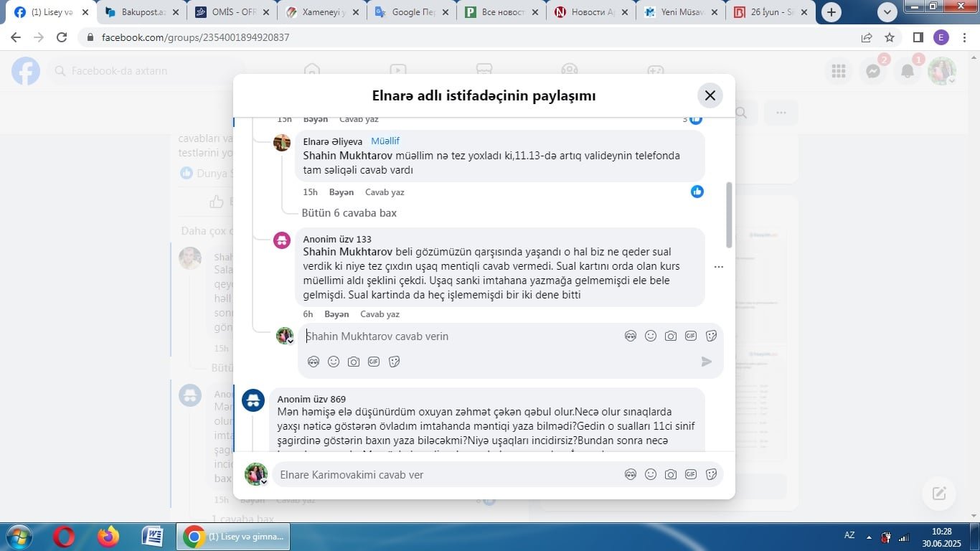Open Elnarə Əliyeva profile name link
980x551 pixels.
333,142
